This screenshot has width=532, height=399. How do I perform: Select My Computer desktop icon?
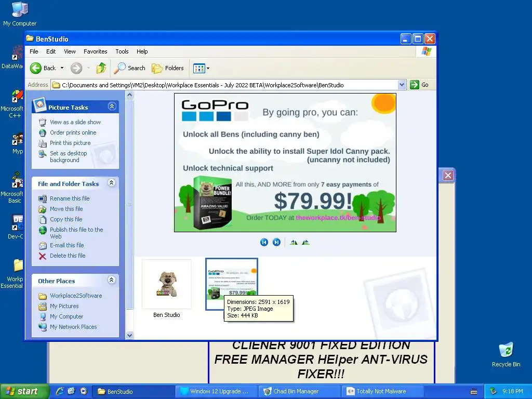click(x=20, y=14)
